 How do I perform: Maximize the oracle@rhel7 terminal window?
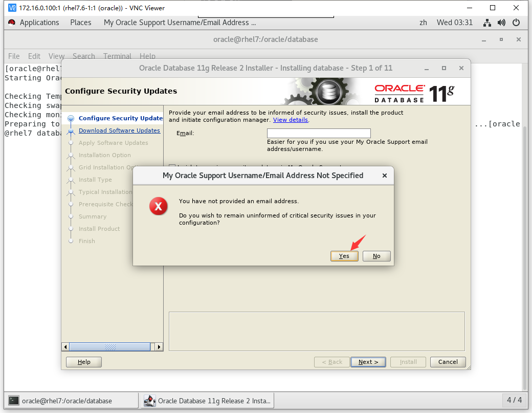click(x=501, y=40)
